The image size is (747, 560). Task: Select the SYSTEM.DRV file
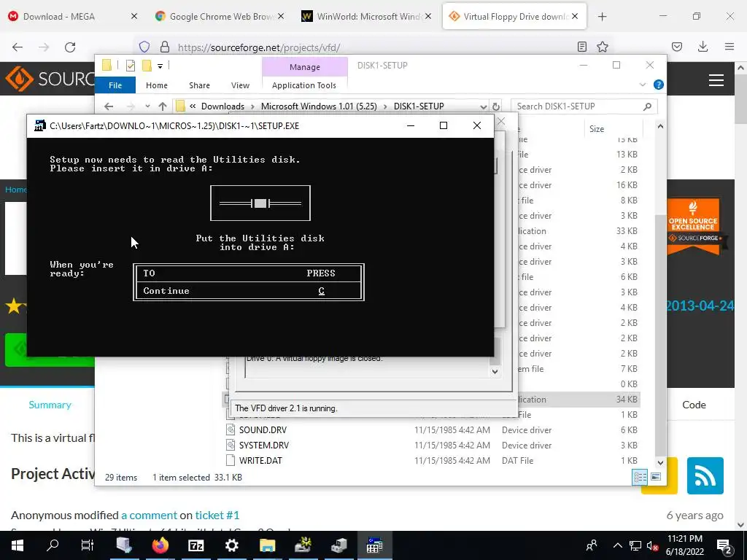pos(264,446)
